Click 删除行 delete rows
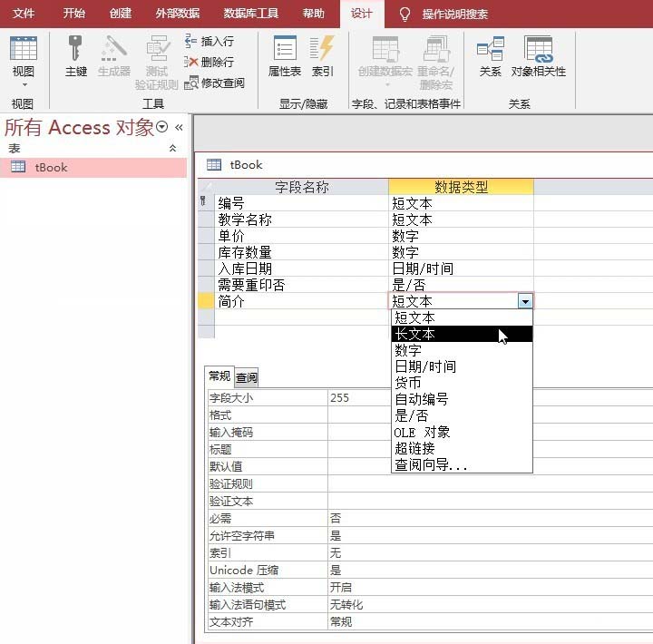This screenshot has height=644, width=653. 210,62
